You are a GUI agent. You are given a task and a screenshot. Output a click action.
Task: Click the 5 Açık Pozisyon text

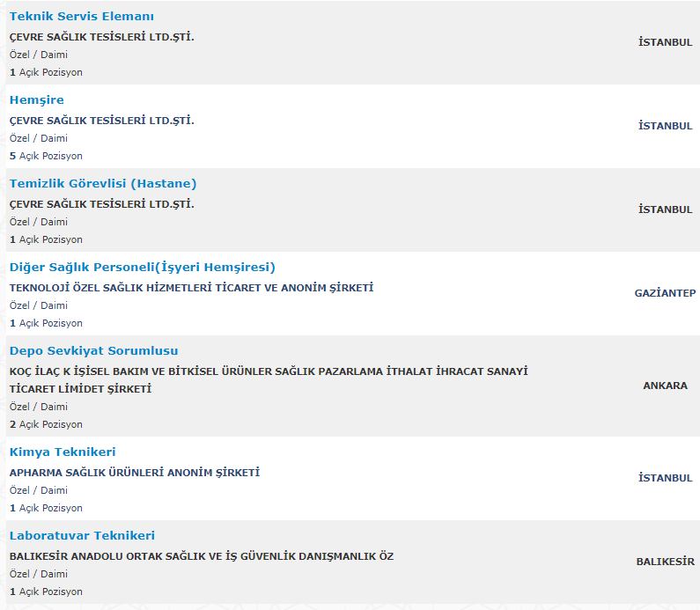coord(46,156)
